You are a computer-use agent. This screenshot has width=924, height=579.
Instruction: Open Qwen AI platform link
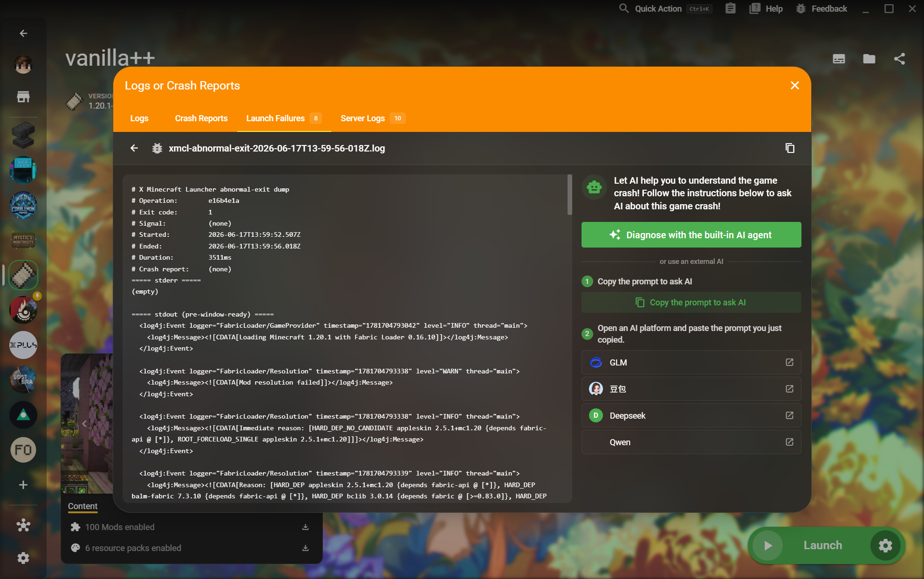(691, 442)
